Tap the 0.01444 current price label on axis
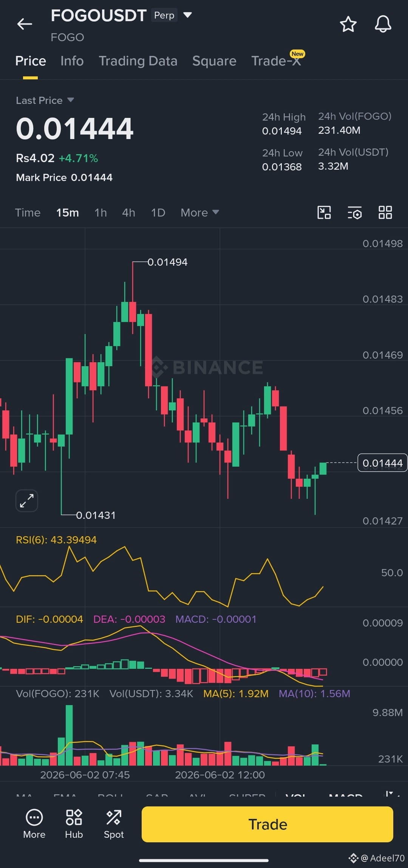The image size is (408, 868). pos(382,463)
